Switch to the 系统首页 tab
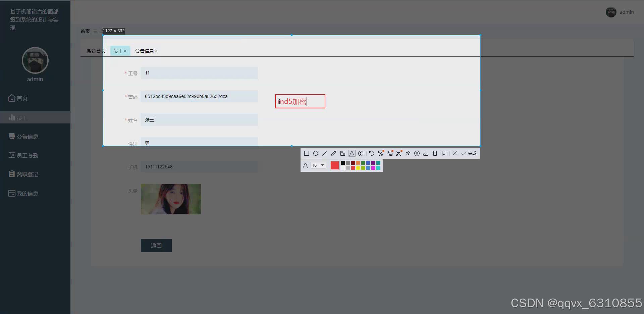The image size is (644, 314). pyautogui.click(x=96, y=51)
